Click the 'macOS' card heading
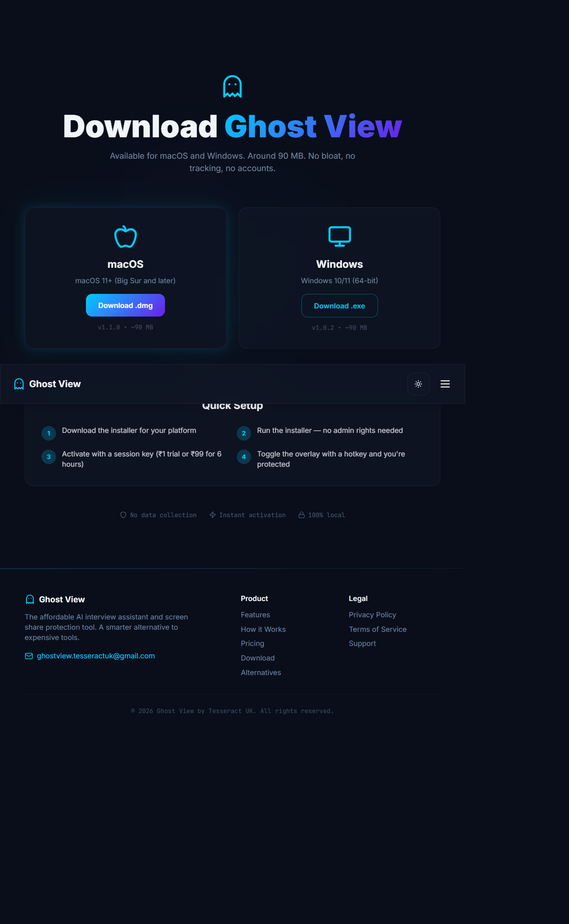The image size is (569, 924). (x=125, y=264)
